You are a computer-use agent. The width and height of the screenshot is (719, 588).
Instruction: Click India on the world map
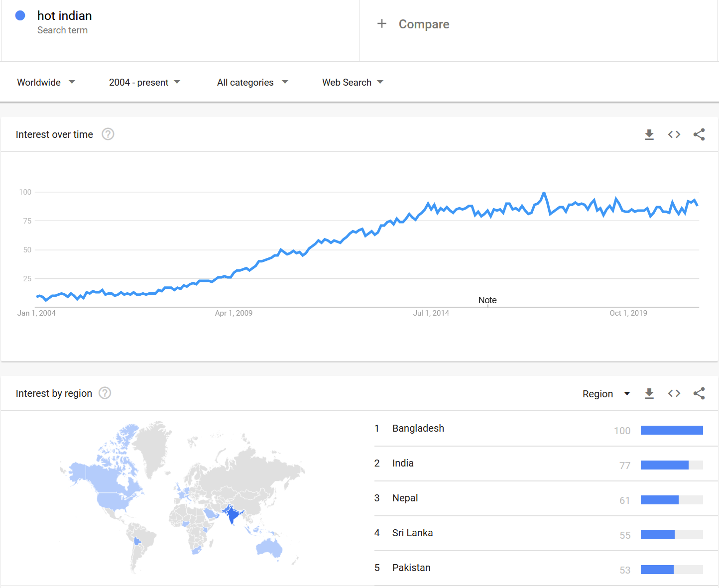tap(232, 514)
